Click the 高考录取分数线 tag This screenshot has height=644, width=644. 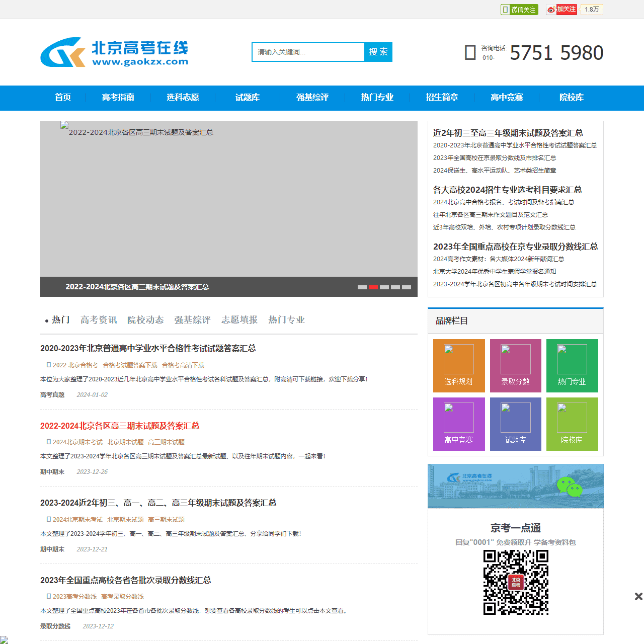(x=122, y=597)
